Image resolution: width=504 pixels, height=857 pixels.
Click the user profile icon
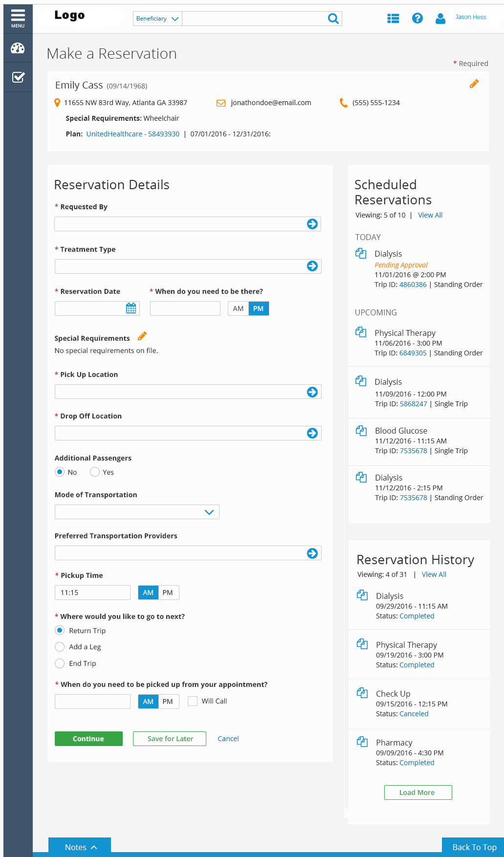440,19
